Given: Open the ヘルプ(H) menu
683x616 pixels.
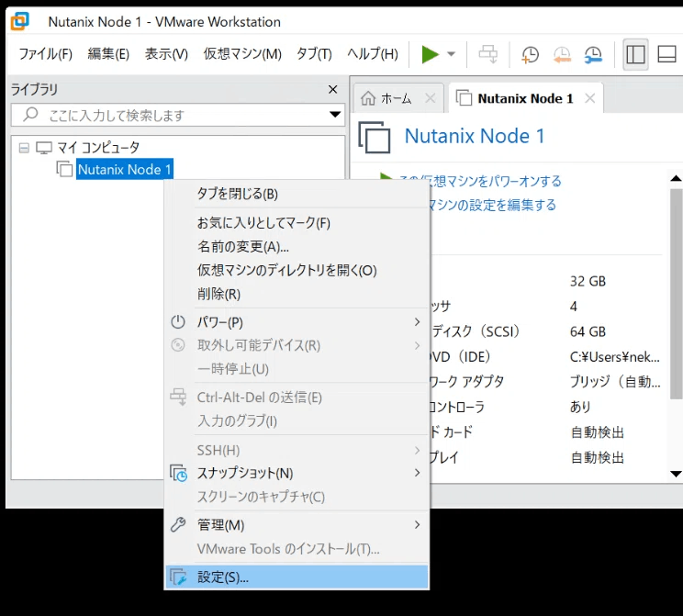Looking at the screenshot, I should tap(373, 54).
